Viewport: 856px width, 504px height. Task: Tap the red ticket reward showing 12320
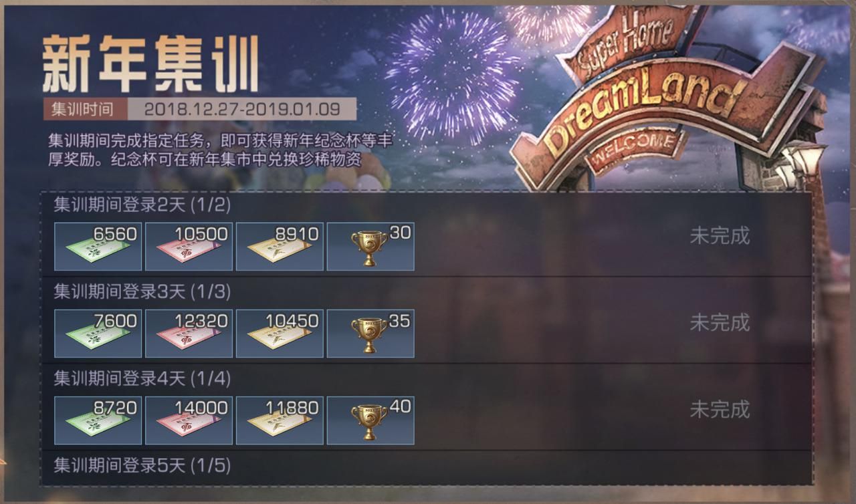[x=189, y=334]
